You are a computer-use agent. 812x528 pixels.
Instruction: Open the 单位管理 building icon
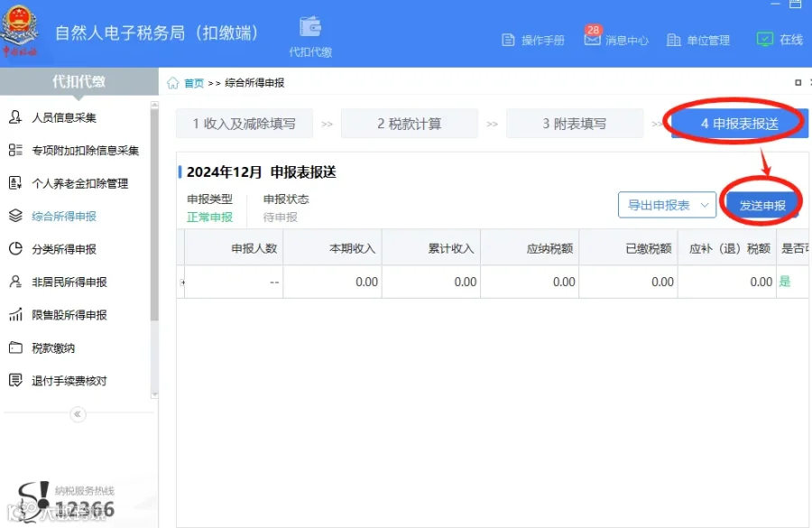tap(673, 40)
